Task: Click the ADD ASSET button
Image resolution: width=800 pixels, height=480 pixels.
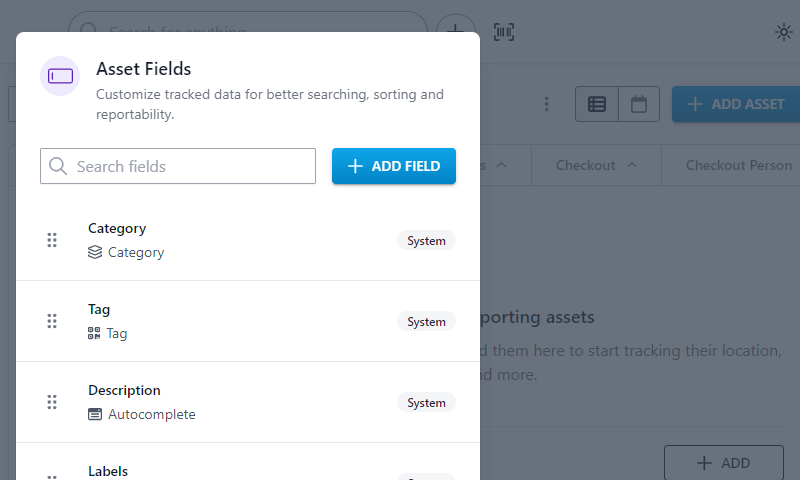Action: point(736,104)
